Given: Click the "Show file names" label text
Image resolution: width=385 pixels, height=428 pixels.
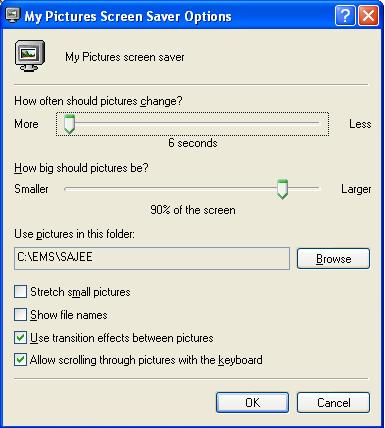Looking at the screenshot, I should point(69,315).
